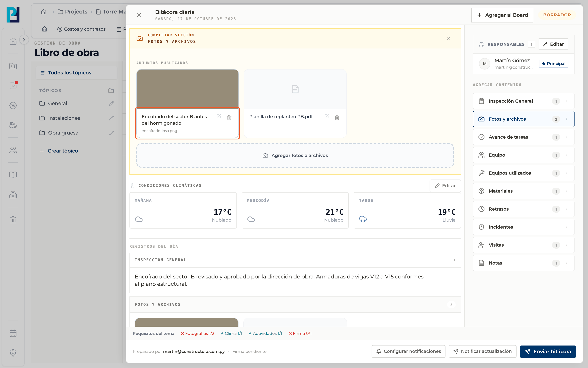This screenshot has height=368, width=588.
Task: Select Fotos y archivos section
Action: (x=524, y=119)
